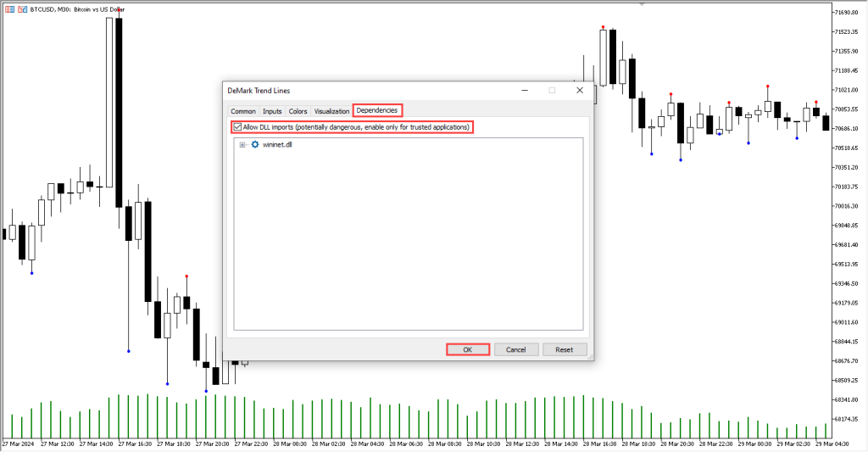Screen dimensions: 868x452
Task: Click the BTCUSD, M30 chart title text
Action: tap(77, 9)
